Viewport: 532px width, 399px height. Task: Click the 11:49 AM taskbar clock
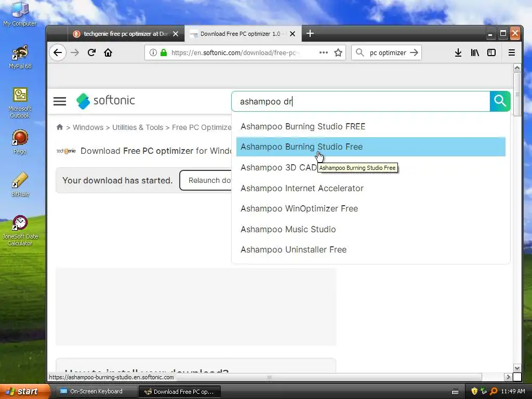pos(513,392)
